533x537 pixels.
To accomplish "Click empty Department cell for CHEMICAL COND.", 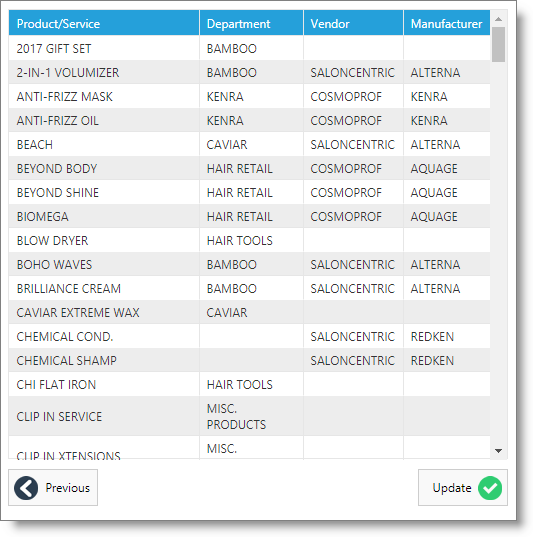I will click(x=251, y=336).
